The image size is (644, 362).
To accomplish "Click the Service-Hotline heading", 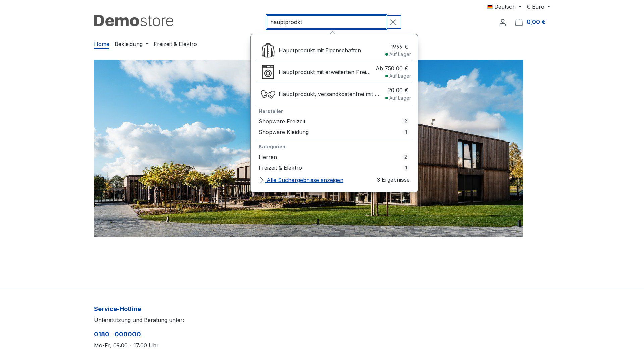I will (117, 309).
